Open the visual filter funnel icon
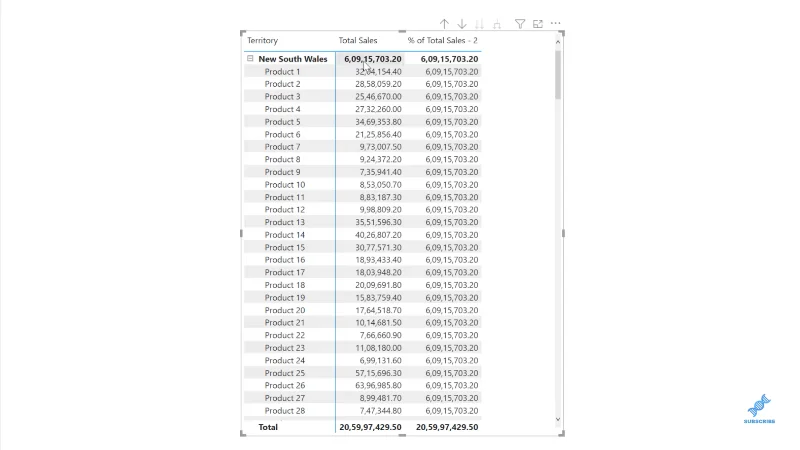 pyautogui.click(x=520, y=24)
